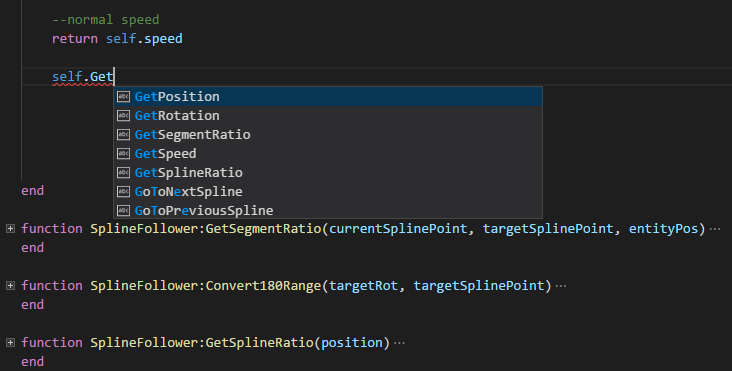Expand the folded GetSplineRatio function
Image resolution: width=732 pixels, height=371 pixels.
(10, 343)
